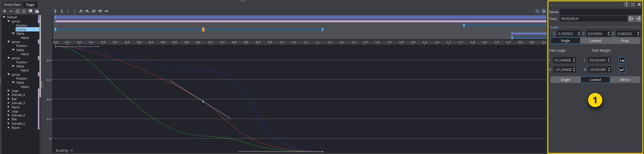Click the left path handle curve icon

coord(621,60)
